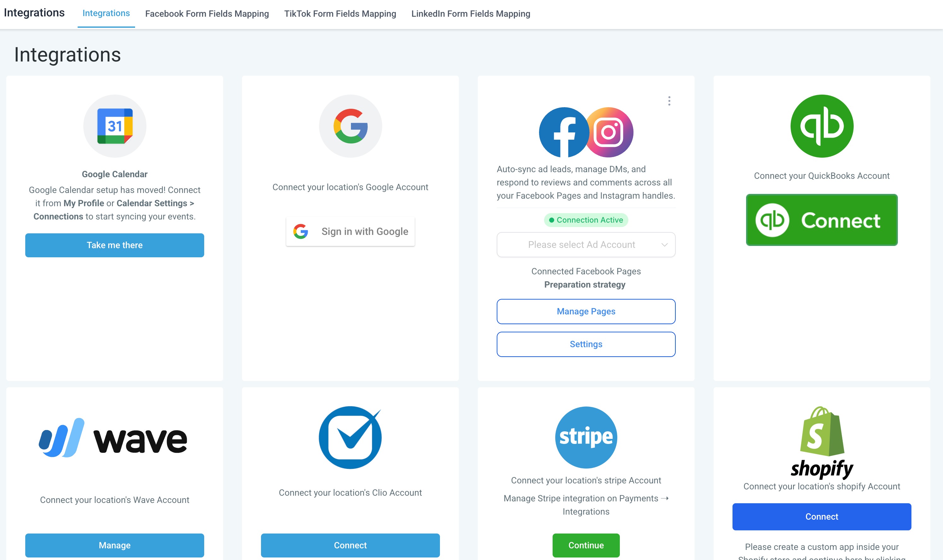Click the Connection Active status badge
The height and width of the screenshot is (560, 943).
(586, 220)
